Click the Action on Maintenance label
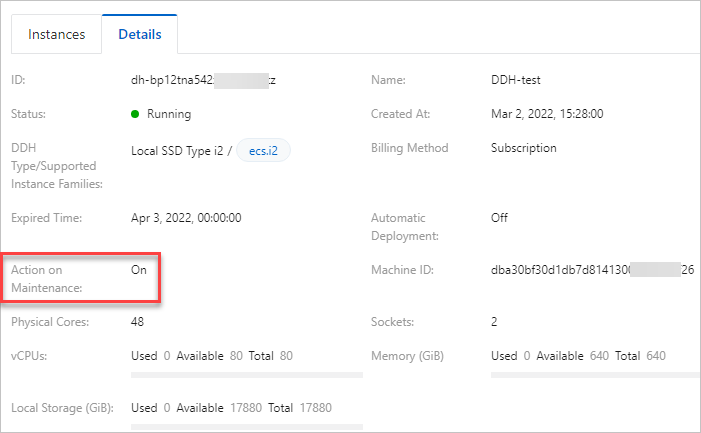The height and width of the screenshot is (433, 701). (46, 279)
